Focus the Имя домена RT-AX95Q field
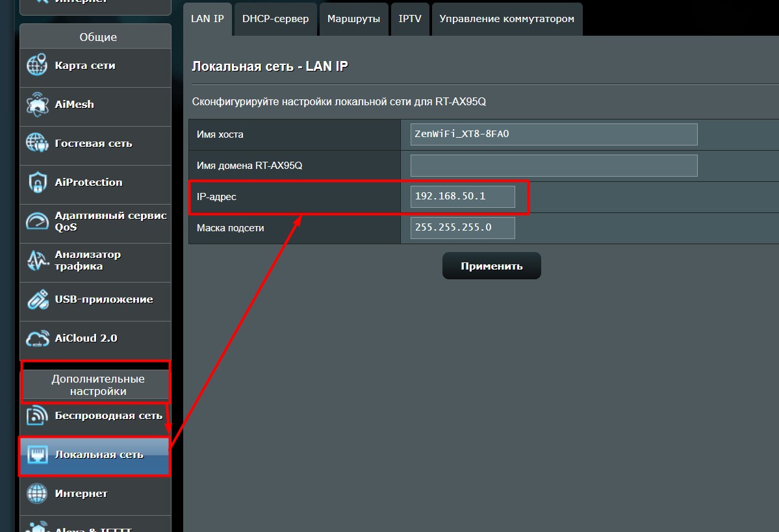 (554, 166)
